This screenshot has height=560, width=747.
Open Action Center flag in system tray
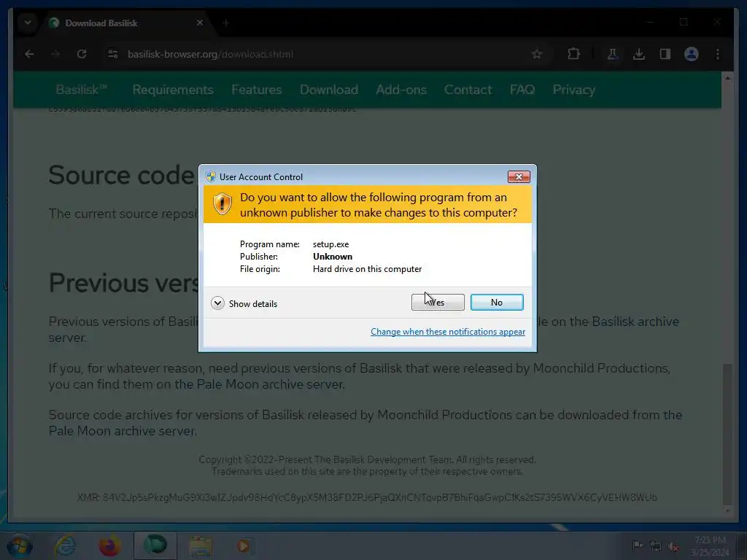pyautogui.click(x=637, y=545)
